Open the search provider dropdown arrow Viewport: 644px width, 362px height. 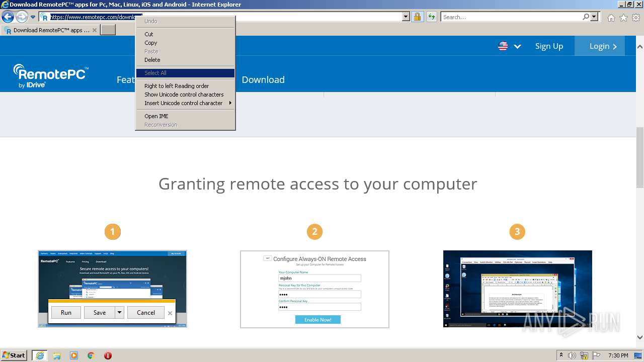[x=595, y=17]
